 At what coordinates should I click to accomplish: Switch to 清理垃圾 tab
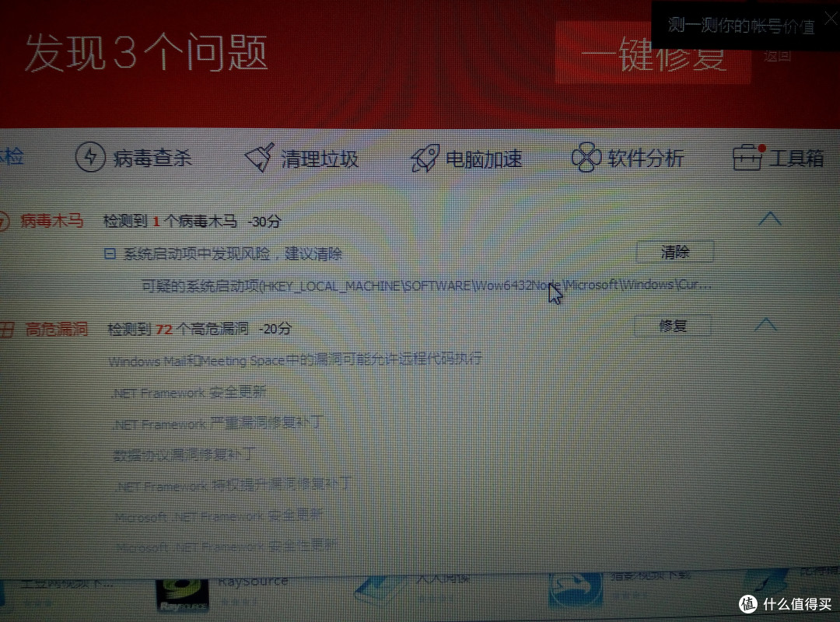(x=302, y=158)
